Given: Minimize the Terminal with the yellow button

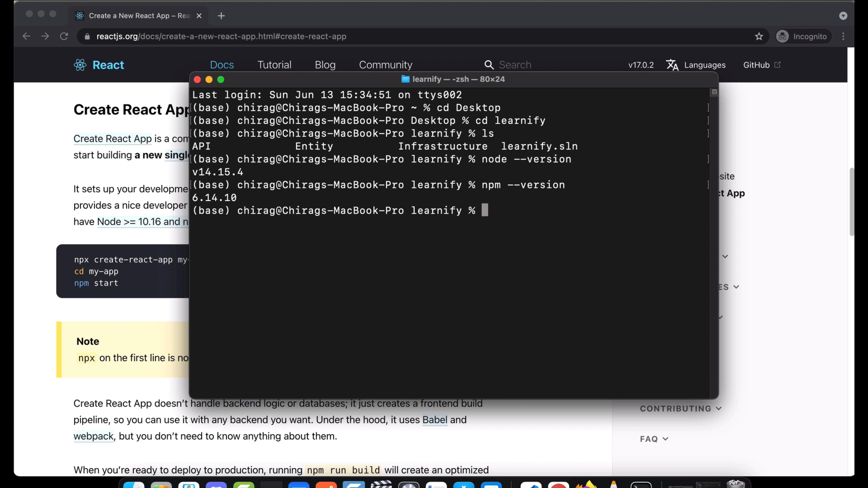Looking at the screenshot, I should click(209, 80).
